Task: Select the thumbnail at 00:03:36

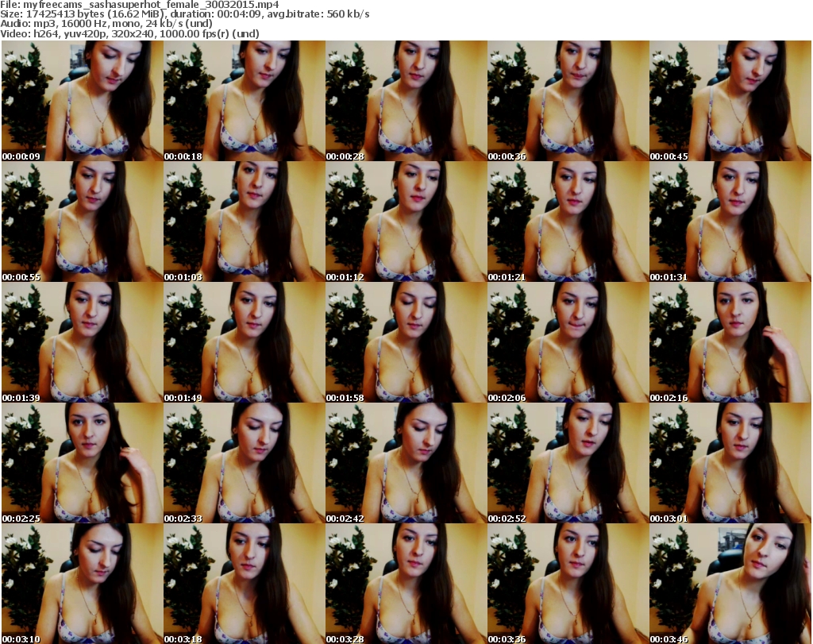Action: pos(568,584)
